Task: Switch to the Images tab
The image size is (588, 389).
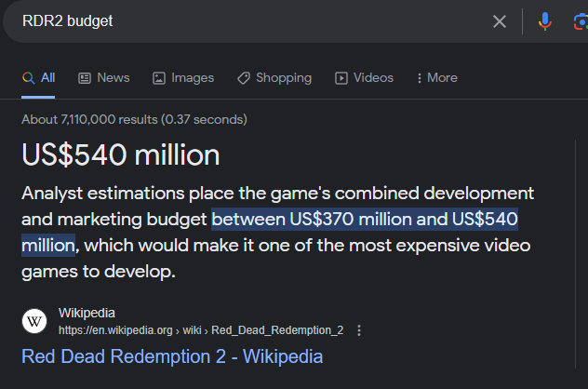Action: point(192,78)
